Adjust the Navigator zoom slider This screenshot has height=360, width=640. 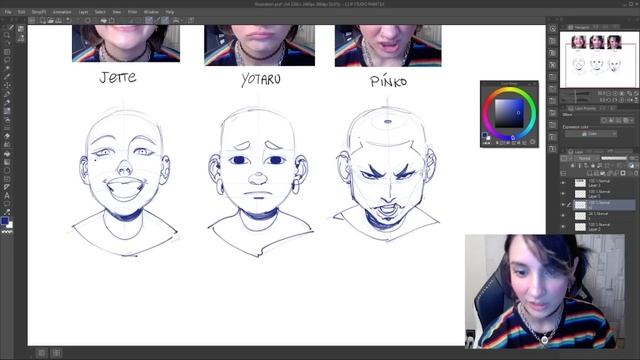[575, 94]
